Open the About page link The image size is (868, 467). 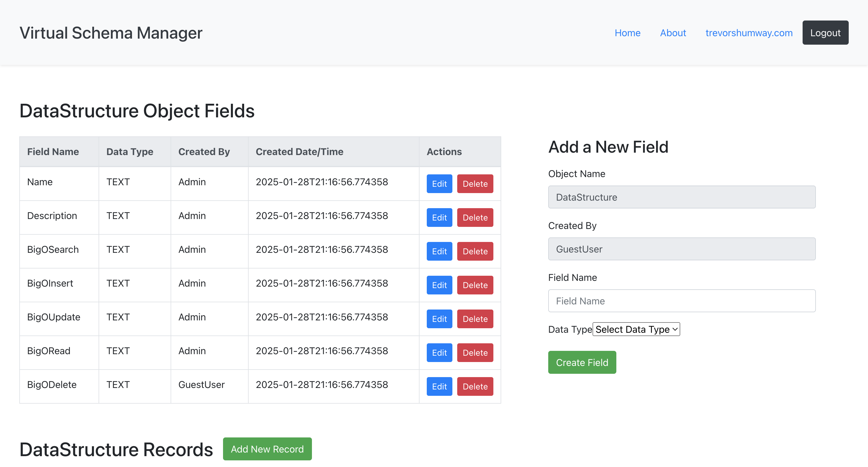[x=673, y=33]
